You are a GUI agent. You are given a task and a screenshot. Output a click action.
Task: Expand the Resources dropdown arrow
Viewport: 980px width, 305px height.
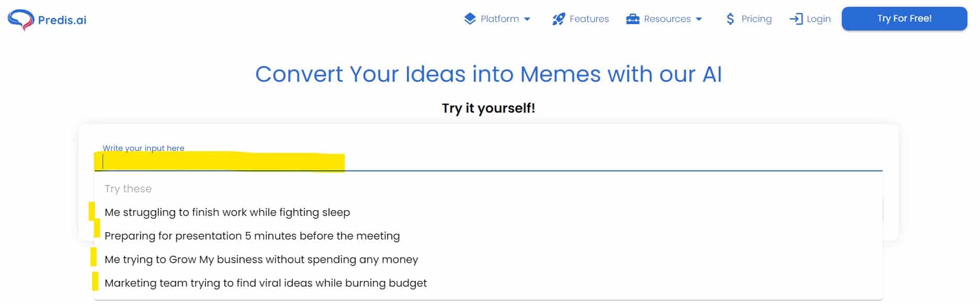(699, 19)
